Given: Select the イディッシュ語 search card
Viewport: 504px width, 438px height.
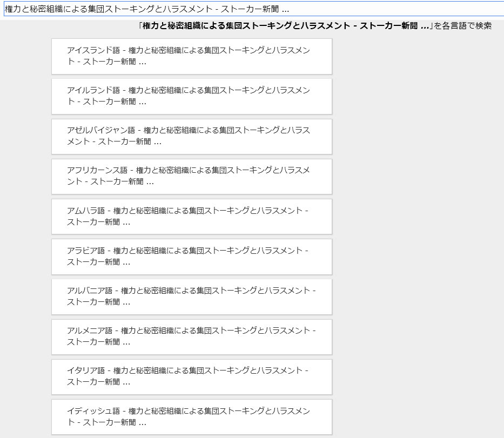Looking at the screenshot, I should [x=192, y=417].
